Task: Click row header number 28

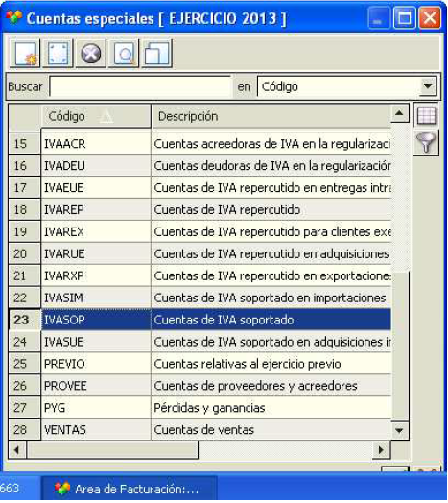Action: 24,429
